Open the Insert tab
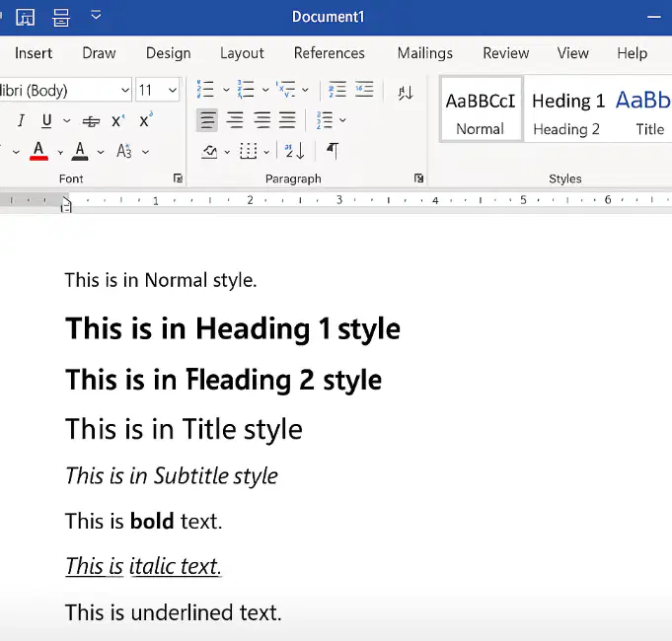The height and width of the screenshot is (641, 672). click(x=34, y=53)
